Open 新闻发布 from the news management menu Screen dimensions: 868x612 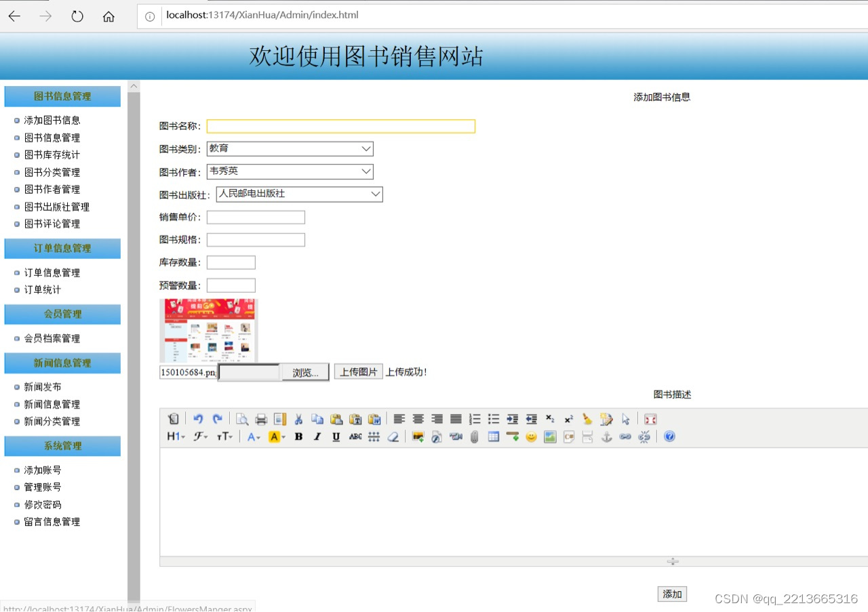point(41,386)
